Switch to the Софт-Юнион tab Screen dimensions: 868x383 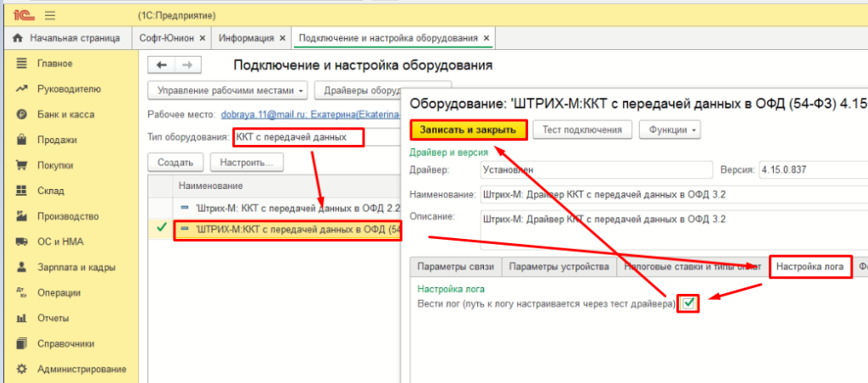point(170,38)
